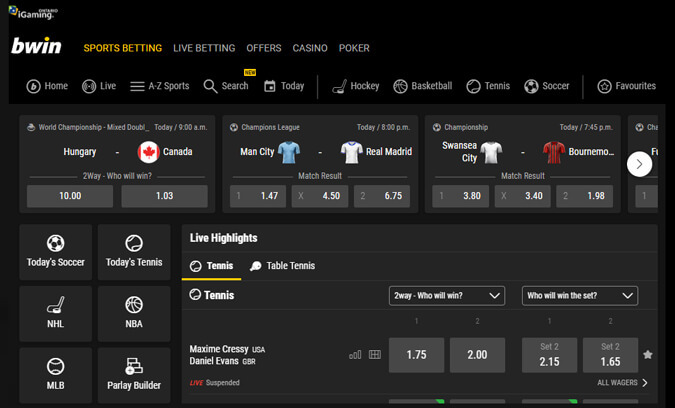Select Set 2 odds 1.65

[610, 355]
